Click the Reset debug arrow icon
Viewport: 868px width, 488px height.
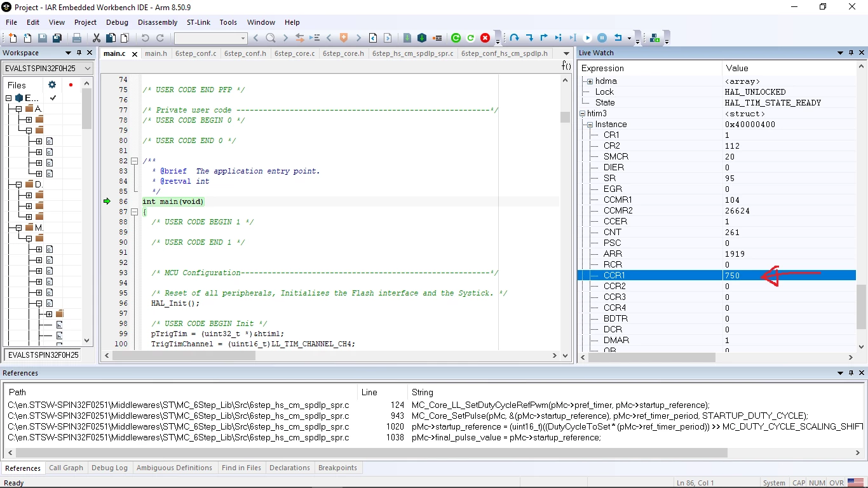click(x=618, y=38)
